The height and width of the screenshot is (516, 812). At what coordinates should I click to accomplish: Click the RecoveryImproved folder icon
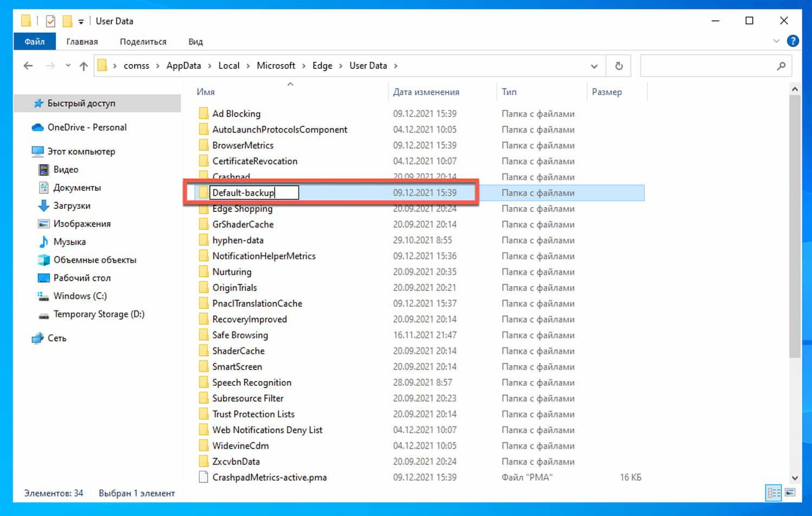tap(204, 319)
